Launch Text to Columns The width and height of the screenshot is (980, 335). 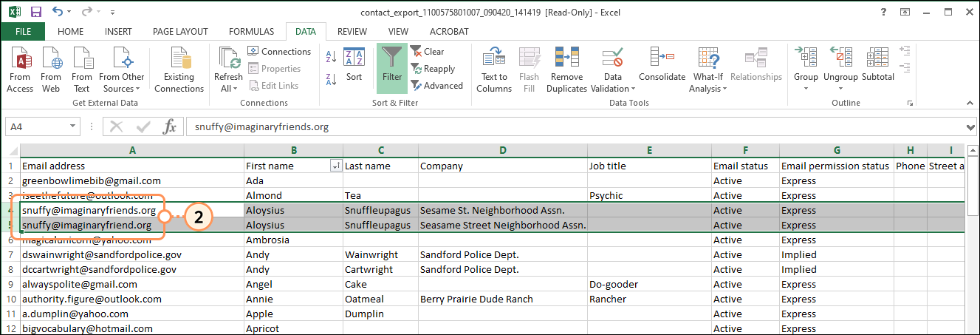494,70
